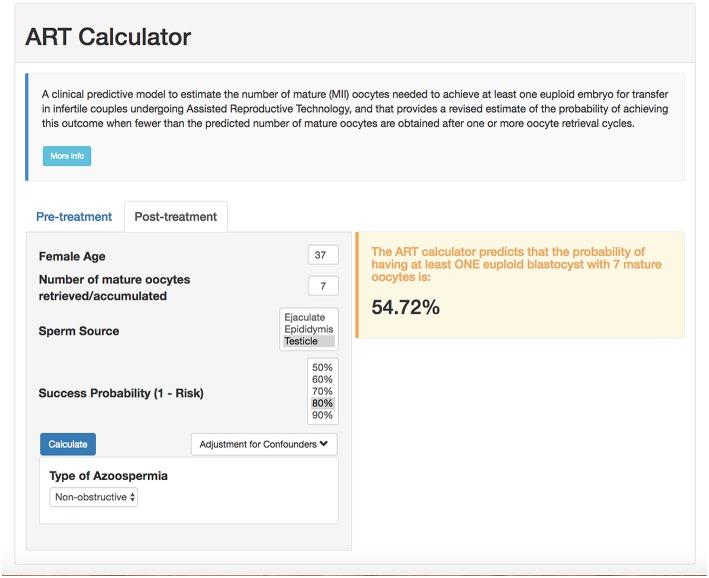Click the Success Probability label
Image resolution: width=709 pixels, height=578 pixels.
[121, 393]
